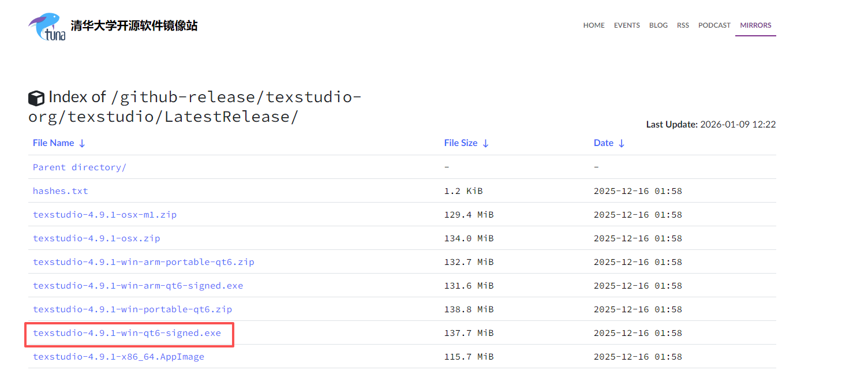Open the Parent directory link
This screenshot has width=868, height=385.
[80, 167]
